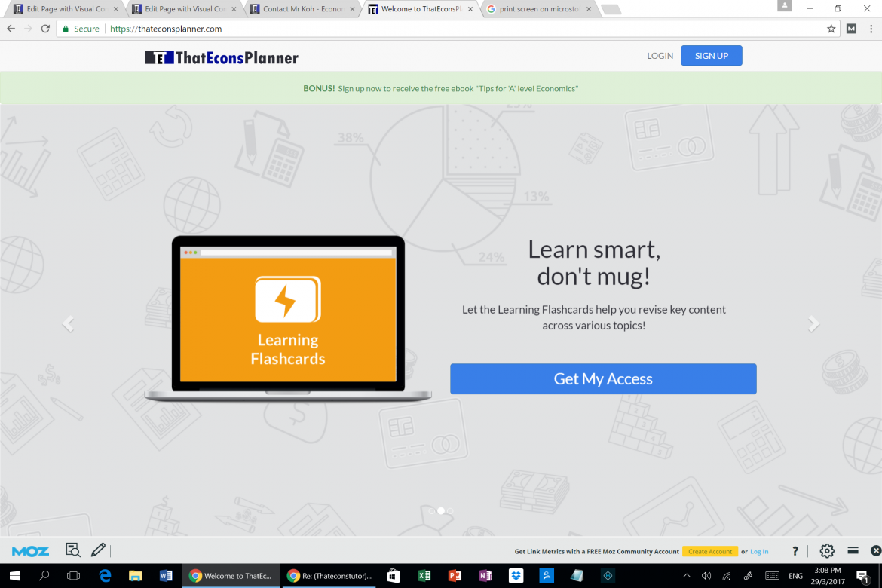
Task: Open the MozBar extension icon in Chrome toolbar
Action: [851, 29]
